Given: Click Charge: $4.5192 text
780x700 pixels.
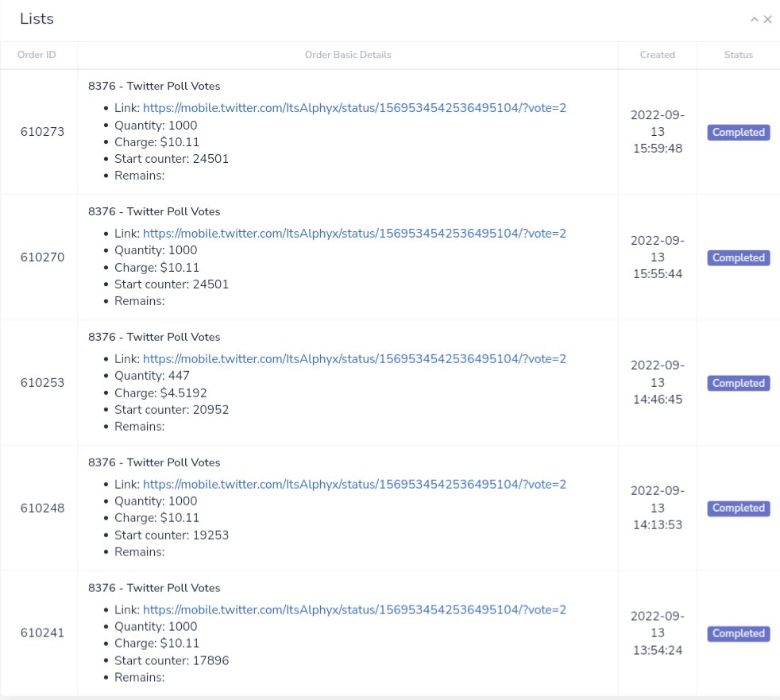Looking at the screenshot, I should click(160, 393).
